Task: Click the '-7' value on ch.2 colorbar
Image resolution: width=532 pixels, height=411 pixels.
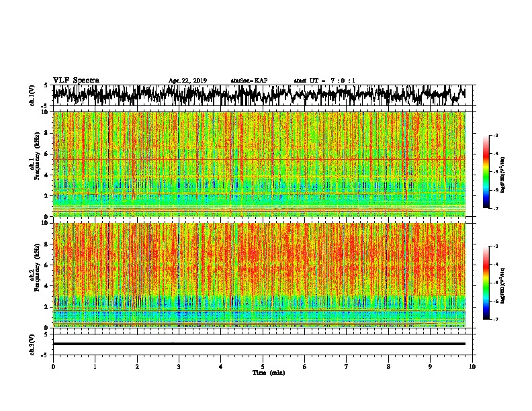Action: click(x=496, y=319)
